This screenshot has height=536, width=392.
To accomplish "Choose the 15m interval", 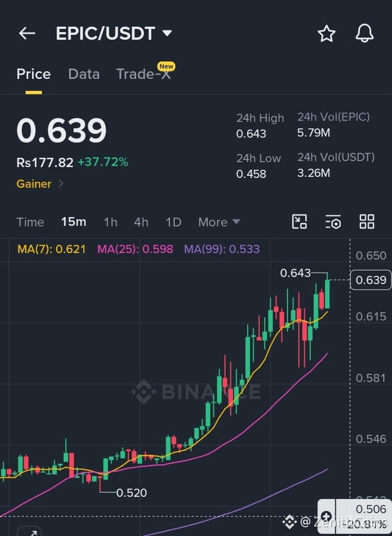I will [73, 222].
